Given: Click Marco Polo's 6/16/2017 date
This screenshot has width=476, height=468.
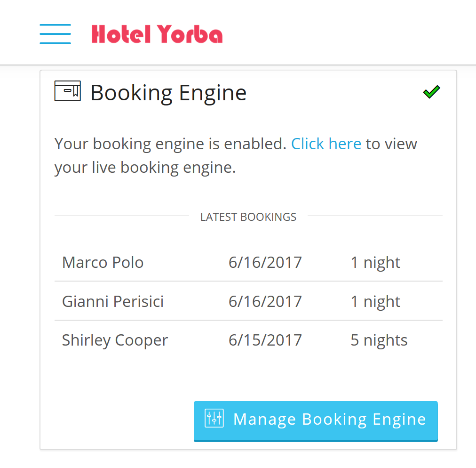Looking at the screenshot, I should point(265,262).
